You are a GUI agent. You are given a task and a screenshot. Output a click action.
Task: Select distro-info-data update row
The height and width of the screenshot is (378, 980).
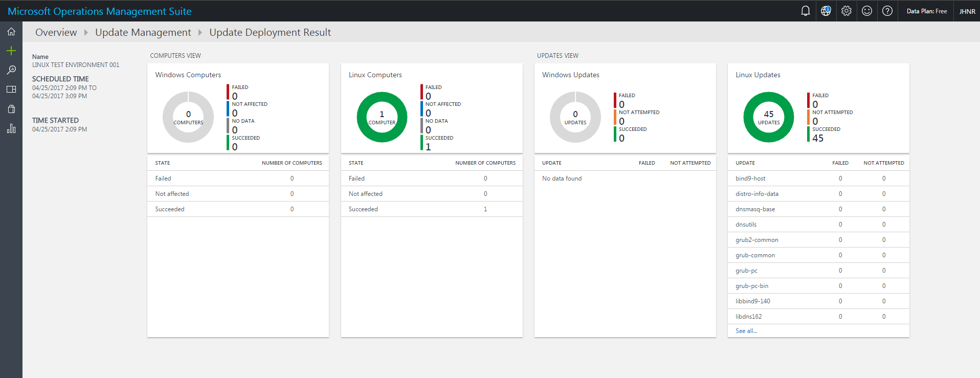(818, 194)
